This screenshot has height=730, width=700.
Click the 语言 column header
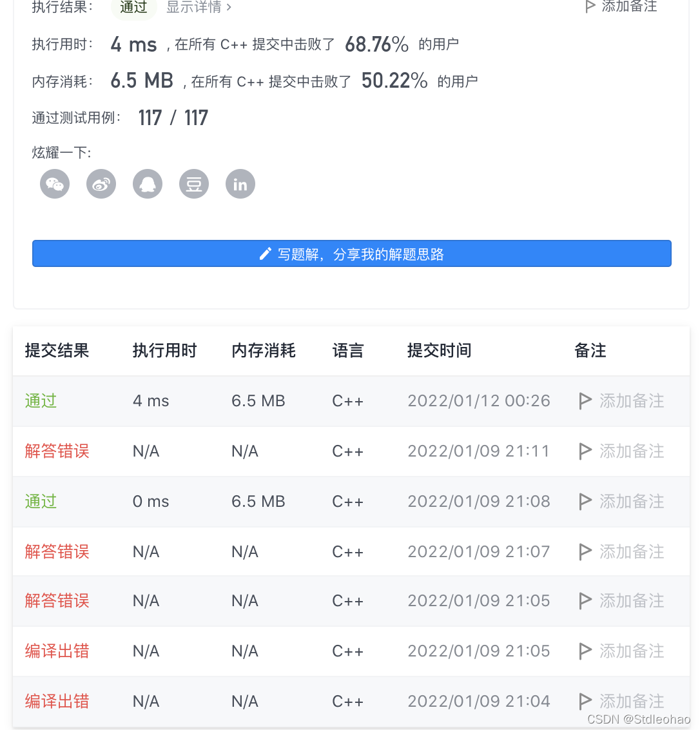347,351
